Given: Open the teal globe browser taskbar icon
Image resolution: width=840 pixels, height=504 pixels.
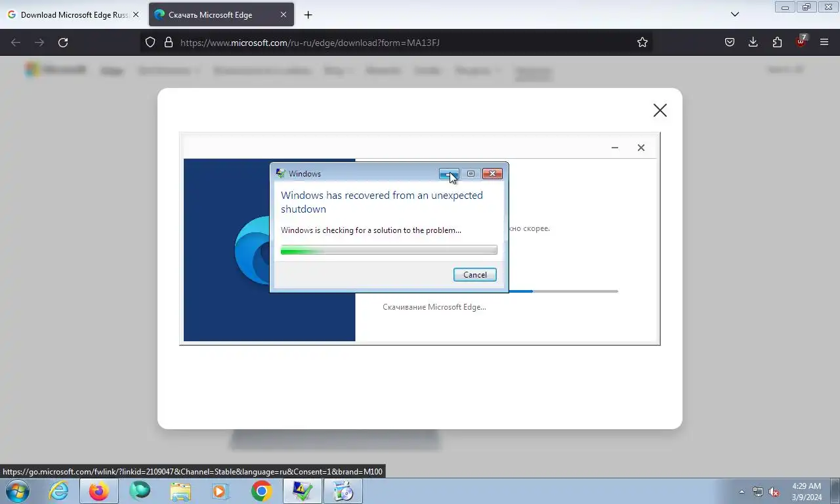Looking at the screenshot, I should click(x=140, y=491).
